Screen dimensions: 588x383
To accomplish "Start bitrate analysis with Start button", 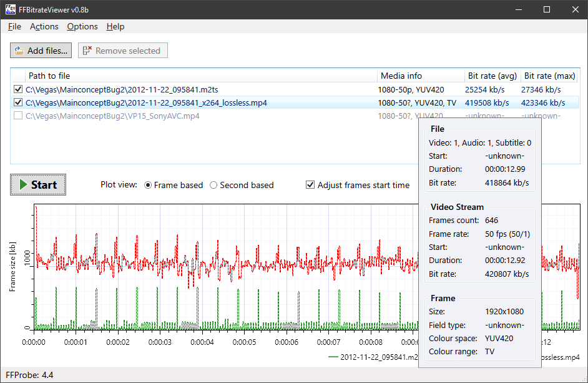I will pyautogui.click(x=38, y=185).
